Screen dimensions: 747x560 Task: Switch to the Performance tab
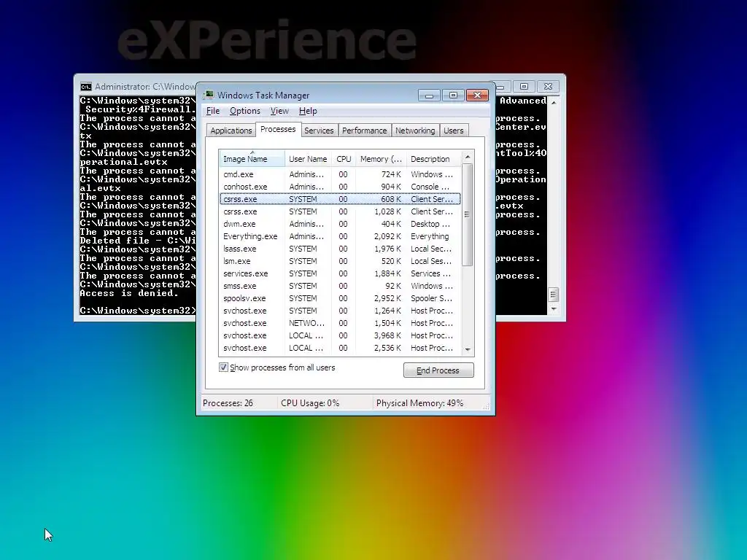365,131
